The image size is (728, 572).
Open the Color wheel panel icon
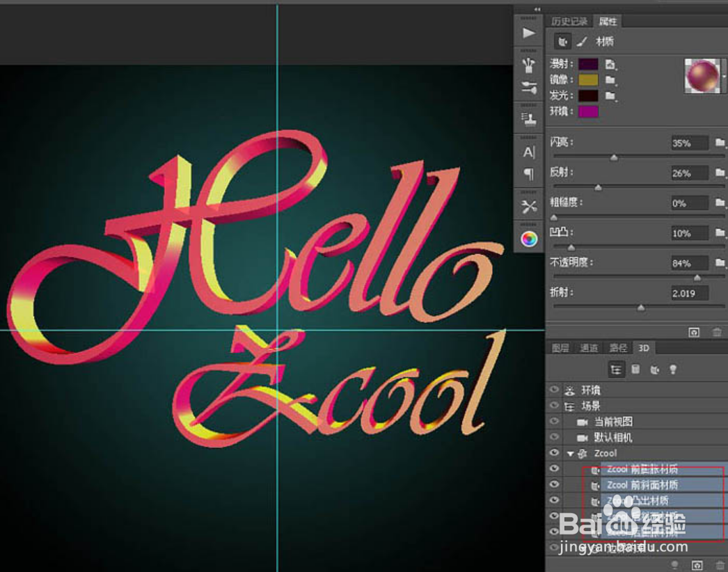(529, 239)
